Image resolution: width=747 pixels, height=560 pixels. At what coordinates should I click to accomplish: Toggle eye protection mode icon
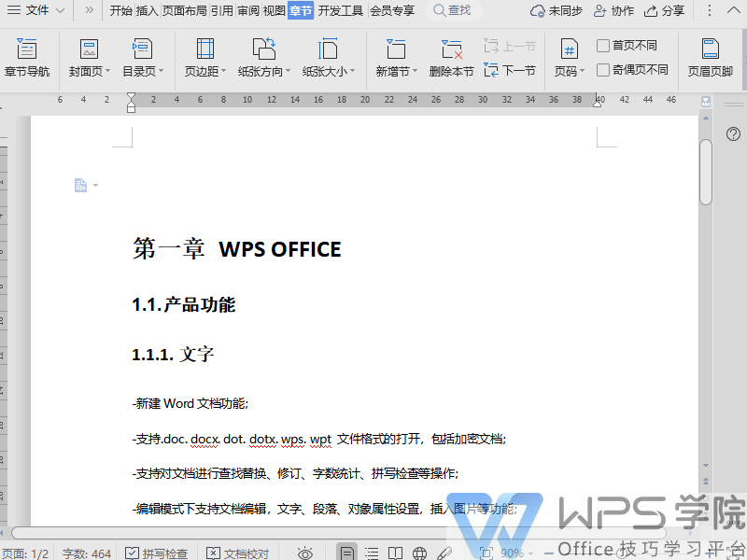(x=305, y=553)
